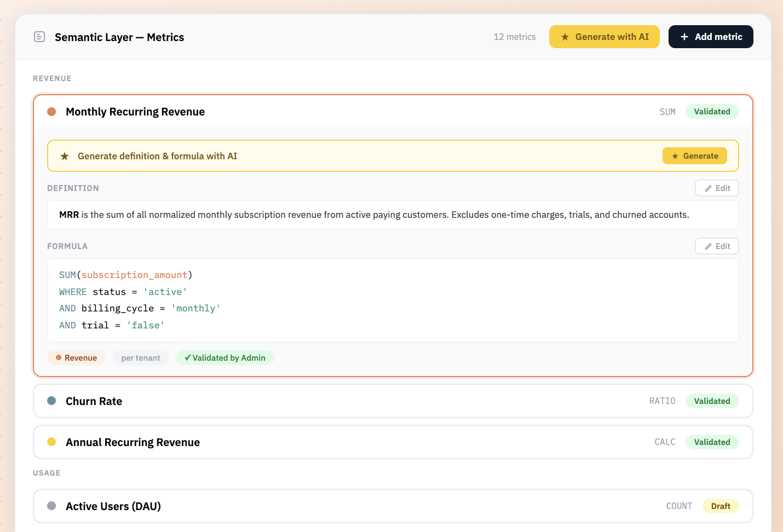
Task: Click the Semantic Layer — Metrics title
Action: coord(119,37)
